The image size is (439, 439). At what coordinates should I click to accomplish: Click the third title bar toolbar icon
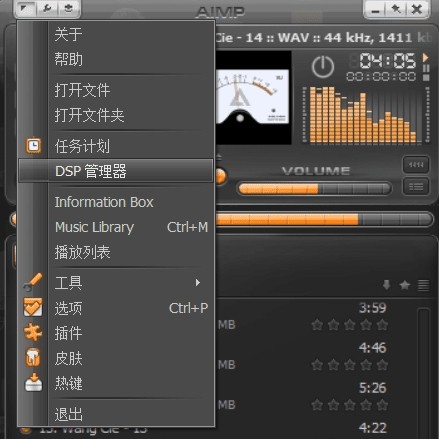tap(69, 8)
